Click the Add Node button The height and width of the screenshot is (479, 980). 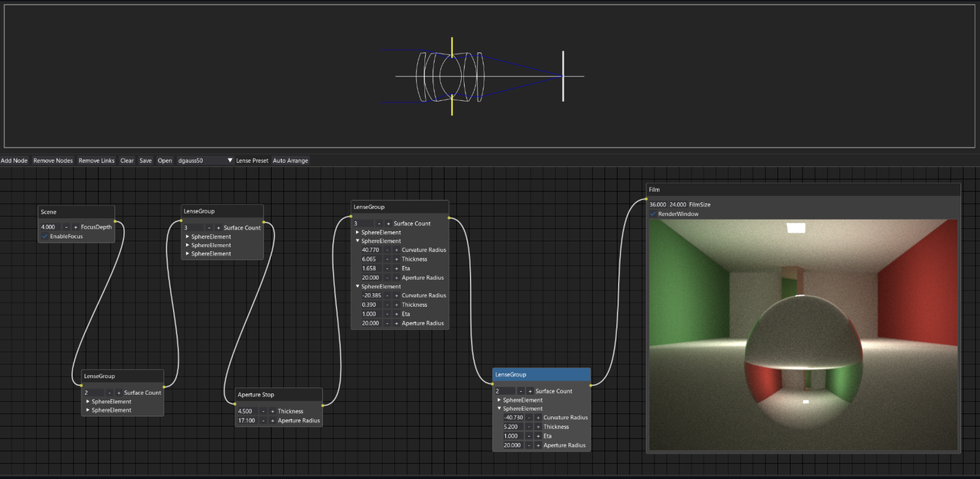pyautogui.click(x=14, y=161)
